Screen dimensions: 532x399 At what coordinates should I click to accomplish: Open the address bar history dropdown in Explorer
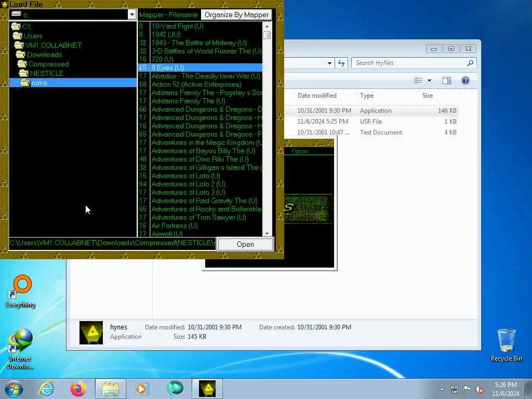pos(329,63)
